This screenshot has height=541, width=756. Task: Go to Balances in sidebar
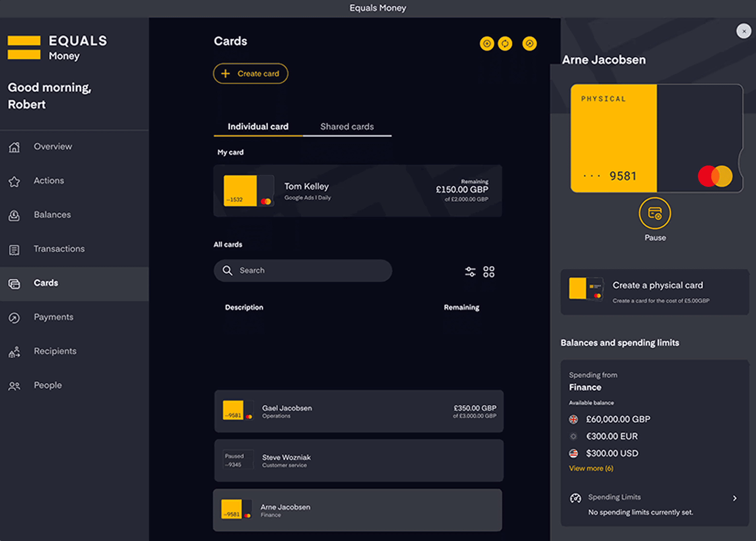[52, 215]
